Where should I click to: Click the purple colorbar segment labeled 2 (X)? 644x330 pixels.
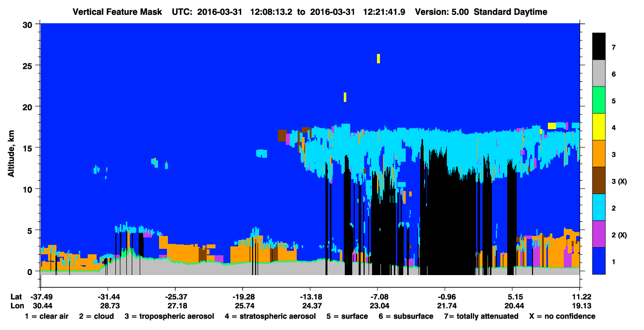(x=599, y=234)
